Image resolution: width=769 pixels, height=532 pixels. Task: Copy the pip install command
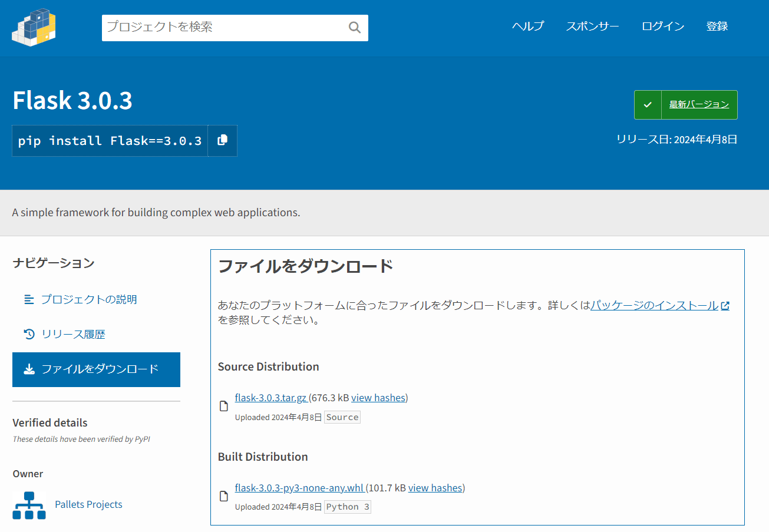(x=222, y=140)
